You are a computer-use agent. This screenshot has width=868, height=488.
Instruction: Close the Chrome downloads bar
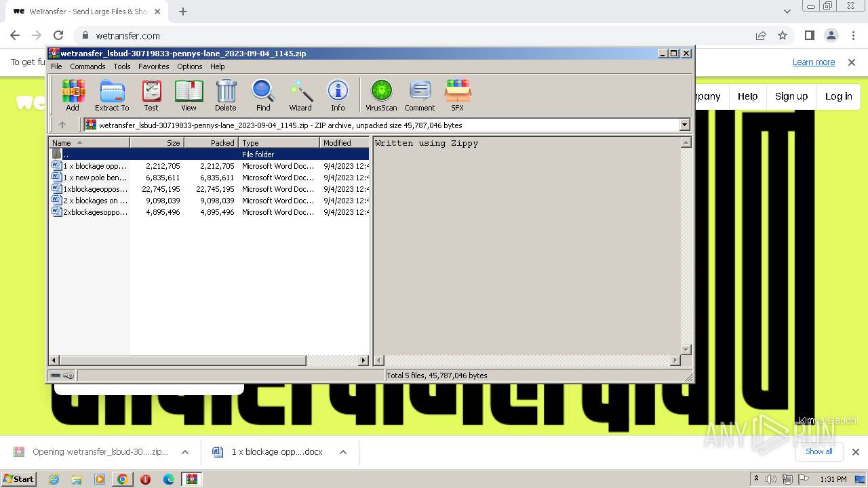tap(856, 452)
